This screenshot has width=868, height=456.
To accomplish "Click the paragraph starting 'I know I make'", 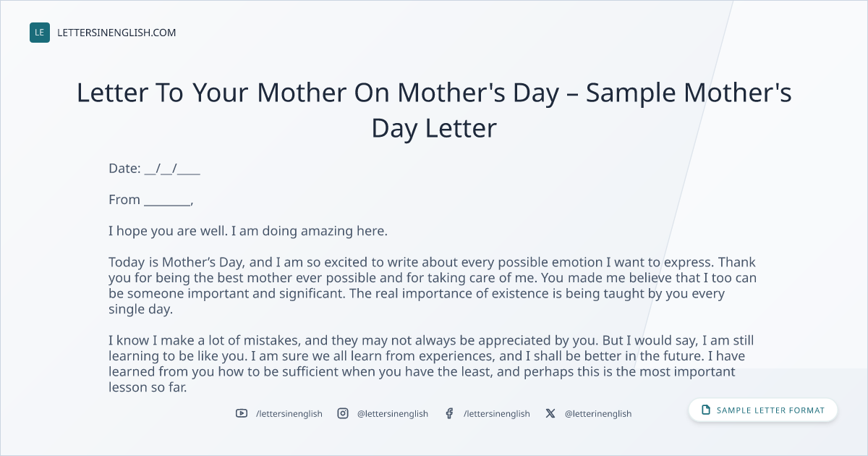I will coord(433,363).
